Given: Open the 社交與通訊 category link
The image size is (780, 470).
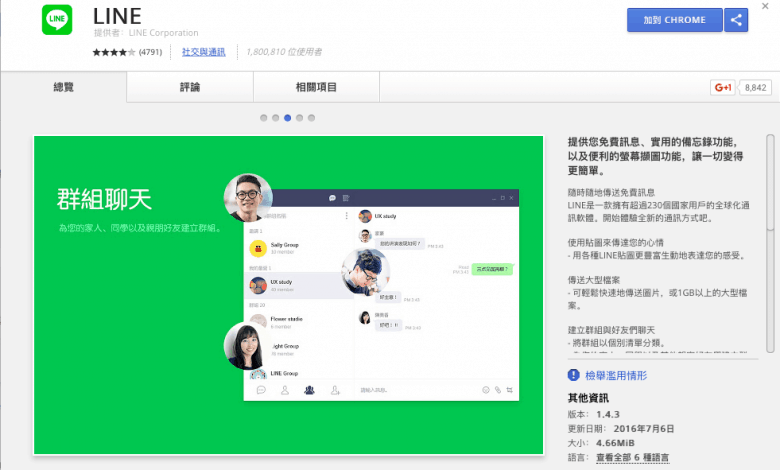Looking at the screenshot, I should 203,52.
